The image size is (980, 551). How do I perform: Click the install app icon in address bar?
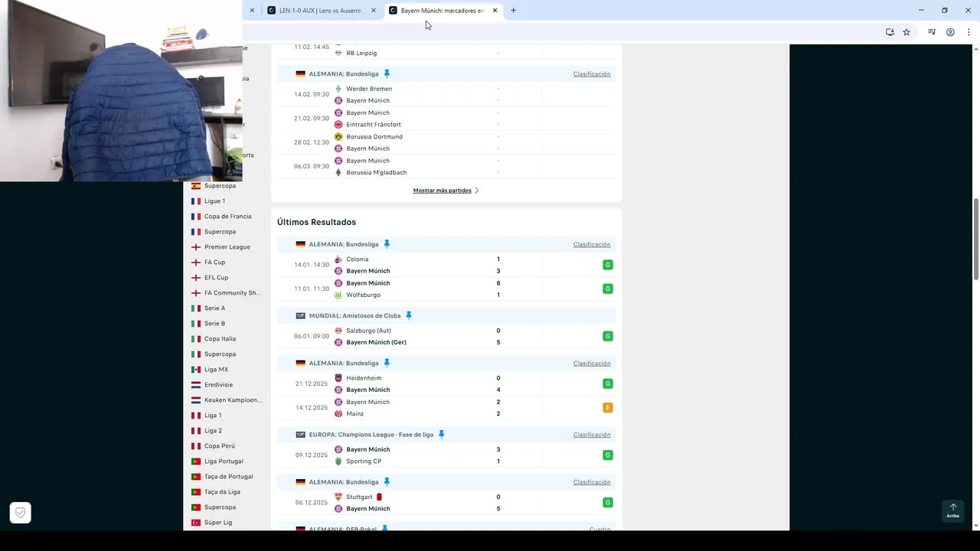tap(890, 32)
